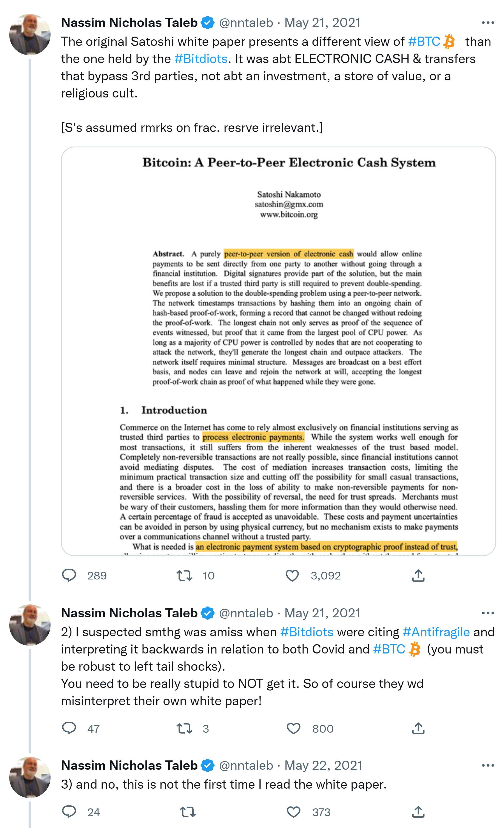This screenshot has width=504, height=828.
Task: Reply to the Satoshi white paper tweet
Action: (x=69, y=575)
